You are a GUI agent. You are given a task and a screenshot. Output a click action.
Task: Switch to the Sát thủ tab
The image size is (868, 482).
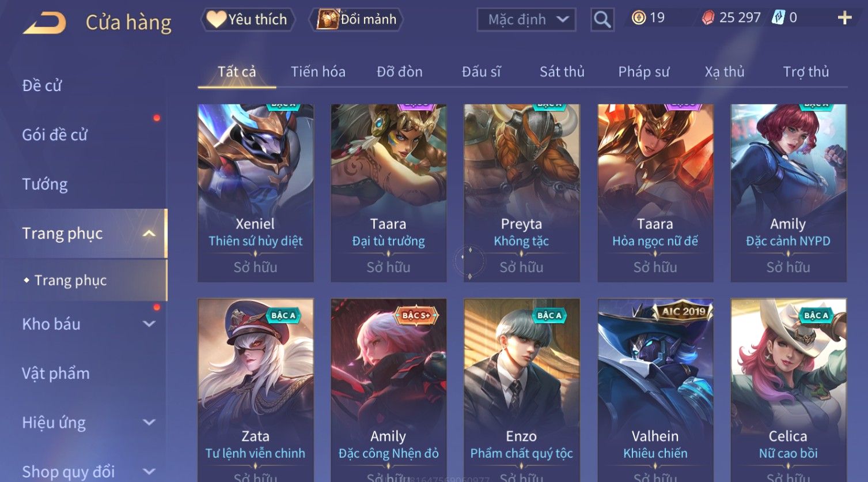562,72
